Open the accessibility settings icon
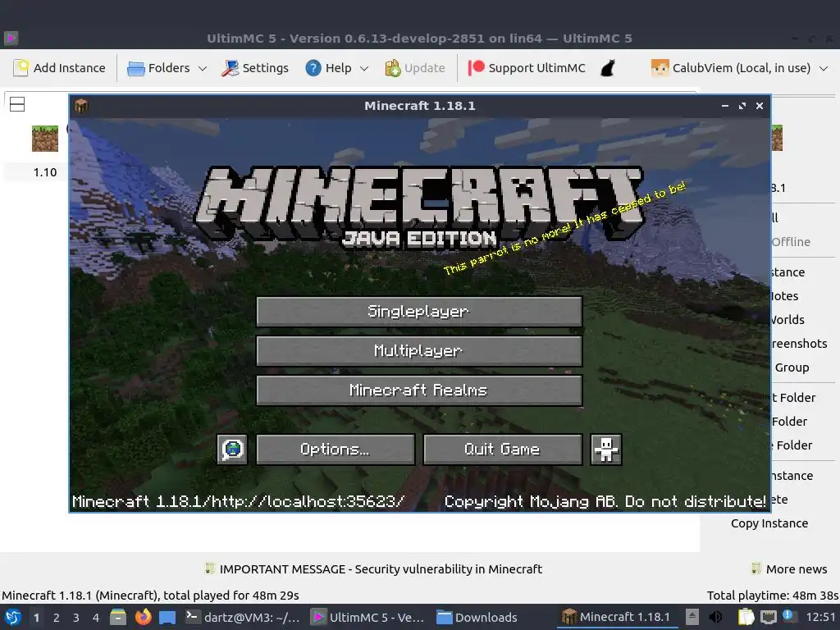 [x=606, y=449]
